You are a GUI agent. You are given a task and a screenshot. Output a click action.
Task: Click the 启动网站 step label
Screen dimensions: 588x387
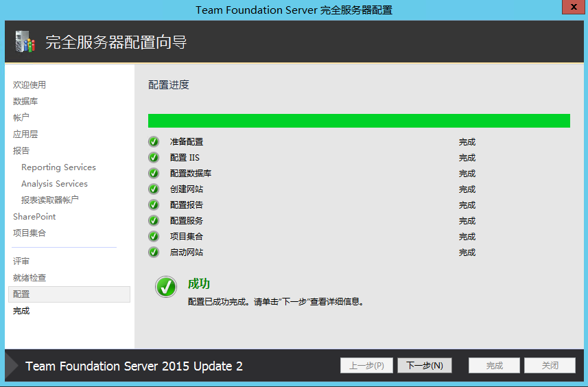(x=187, y=252)
